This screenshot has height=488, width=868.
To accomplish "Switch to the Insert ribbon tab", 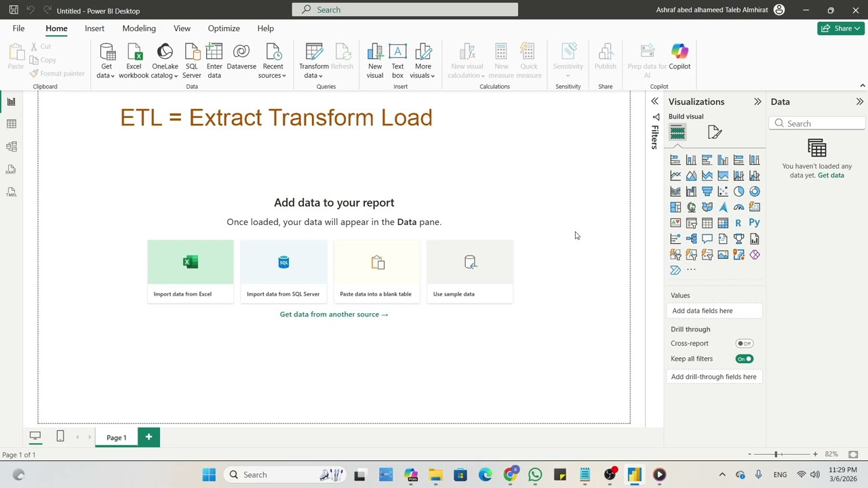I will tap(94, 28).
